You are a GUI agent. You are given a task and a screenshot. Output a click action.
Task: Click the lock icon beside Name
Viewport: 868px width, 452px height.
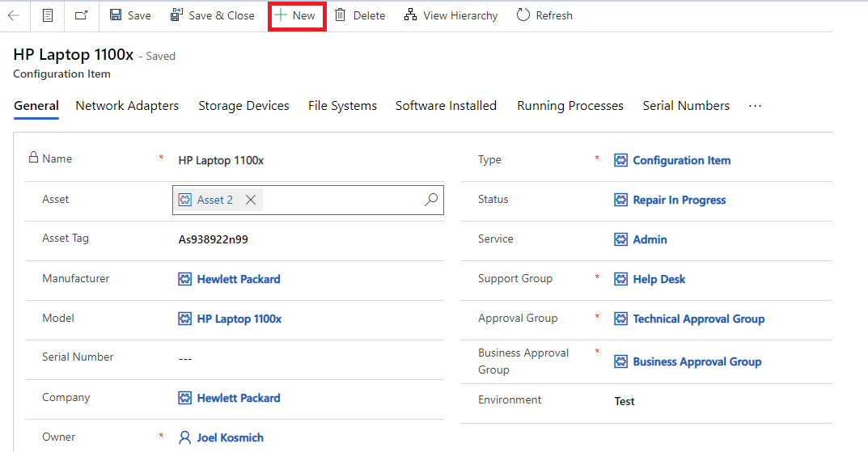[x=34, y=158]
